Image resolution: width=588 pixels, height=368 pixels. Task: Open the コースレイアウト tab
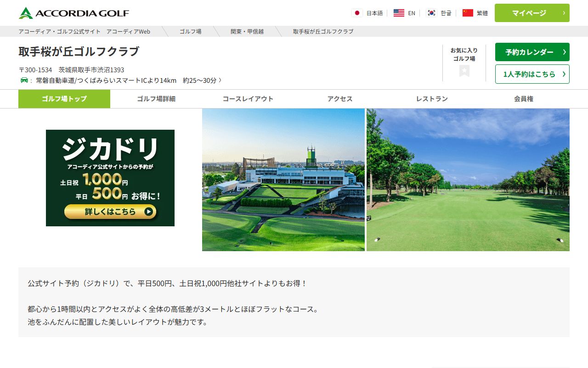(x=248, y=99)
